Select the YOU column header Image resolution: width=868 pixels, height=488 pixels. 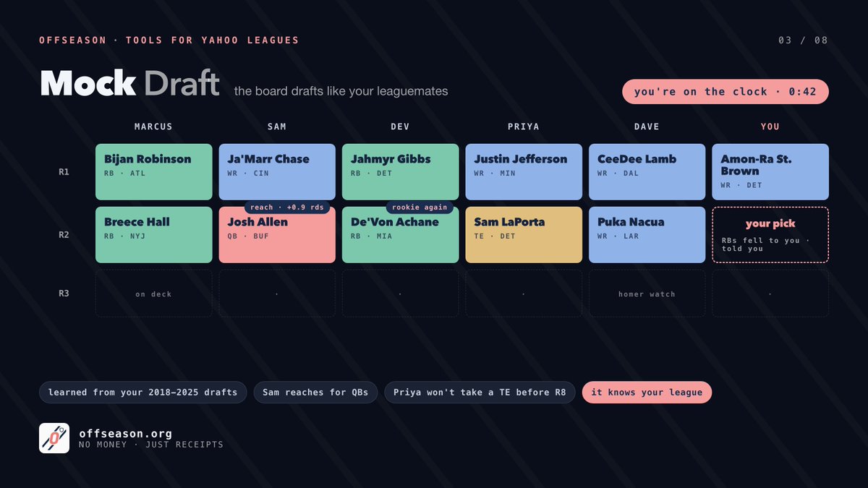click(770, 127)
